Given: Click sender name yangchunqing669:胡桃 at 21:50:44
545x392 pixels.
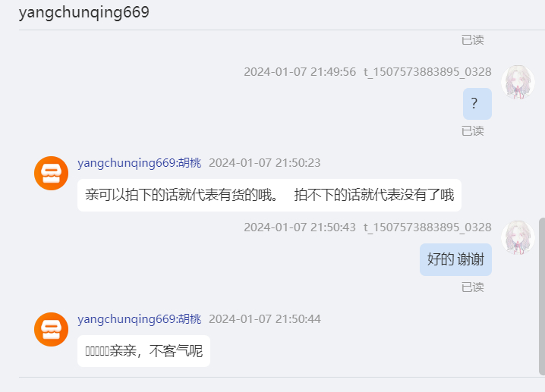Looking at the screenshot, I should pos(140,319).
